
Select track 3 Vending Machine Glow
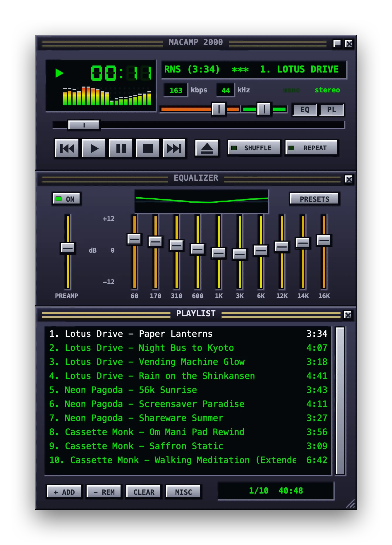tap(188, 362)
